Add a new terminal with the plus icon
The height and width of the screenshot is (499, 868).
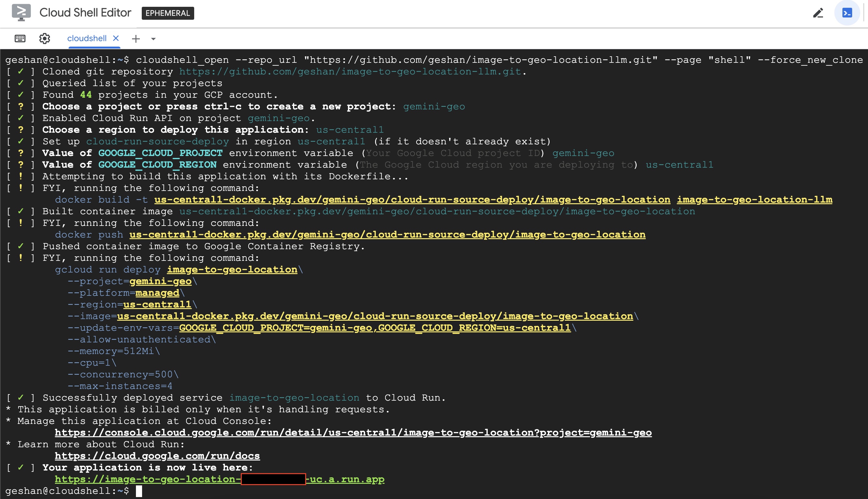(x=136, y=39)
